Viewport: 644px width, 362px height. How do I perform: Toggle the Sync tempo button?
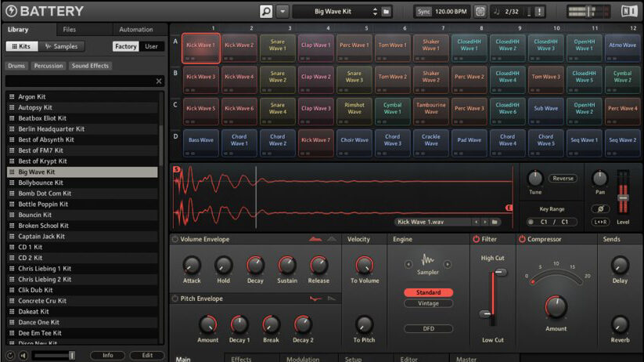[423, 12]
